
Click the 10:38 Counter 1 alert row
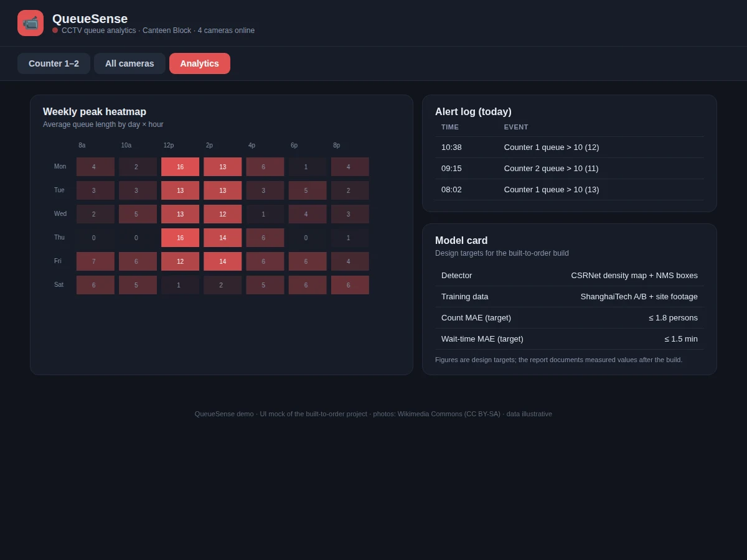tap(570, 147)
